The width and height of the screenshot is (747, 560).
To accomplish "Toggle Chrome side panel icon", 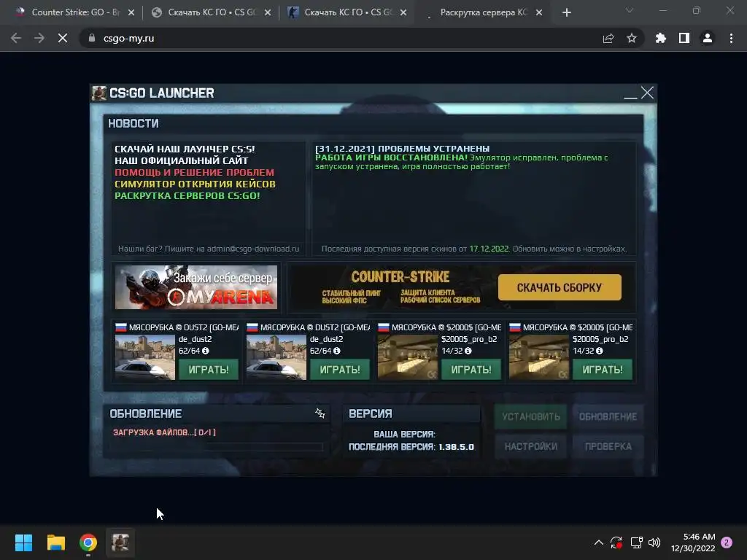I will click(x=684, y=38).
